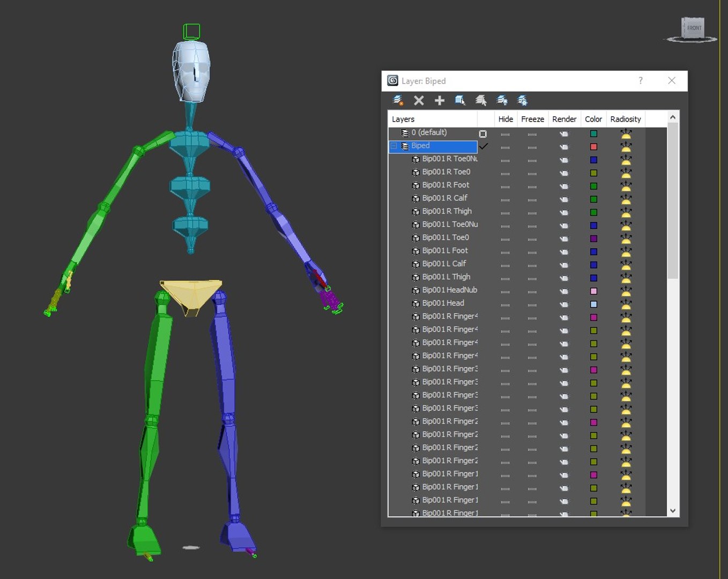Open pink color swatch for Bip001 HeadNub
The width and height of the screenshot is (728, 579).
pyautogui.click(x=593, y=291)
